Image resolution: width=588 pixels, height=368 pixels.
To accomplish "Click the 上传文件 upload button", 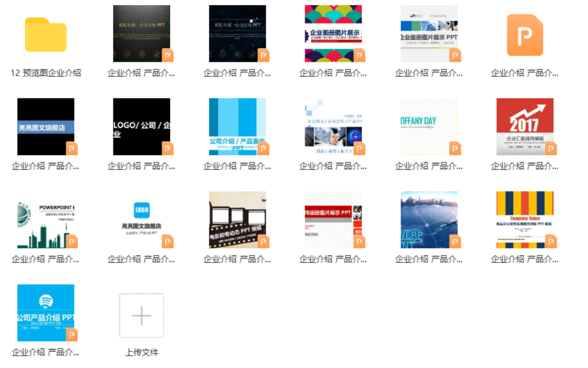I will coord(141,352).
